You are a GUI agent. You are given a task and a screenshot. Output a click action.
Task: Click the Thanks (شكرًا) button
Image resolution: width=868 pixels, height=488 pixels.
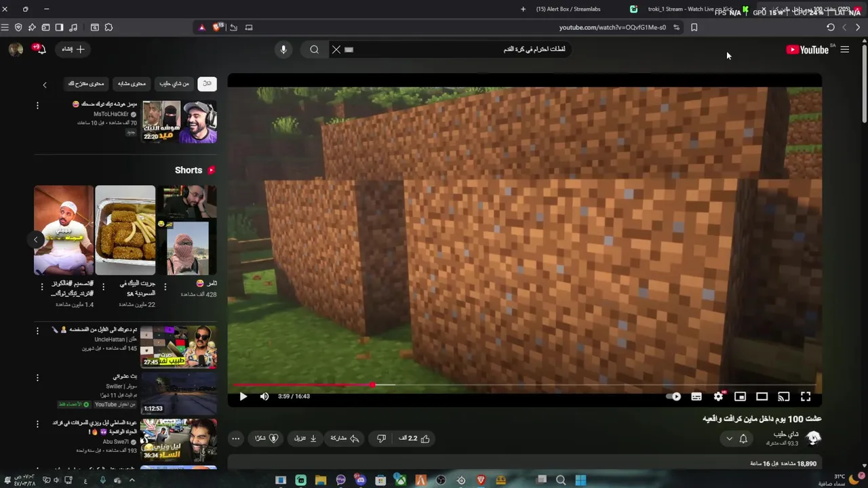267,439
